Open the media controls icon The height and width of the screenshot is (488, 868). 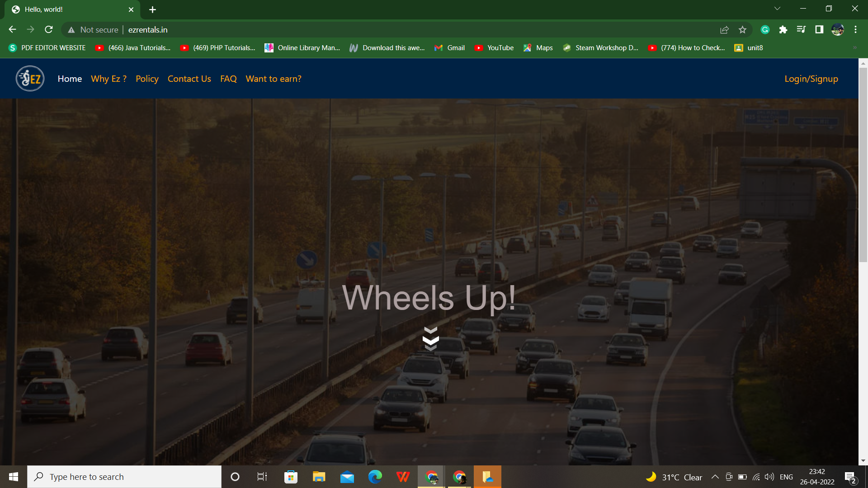tap(801, 30)
